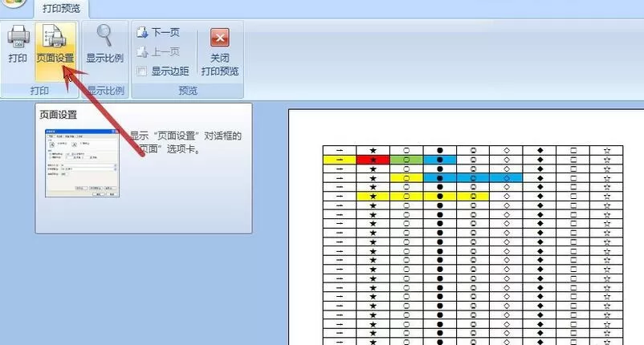Image resolution: width=644 pixels, height=345 pixels.
Task: Click the top-left dash cell of the table
Action: (x=340, y=150)
